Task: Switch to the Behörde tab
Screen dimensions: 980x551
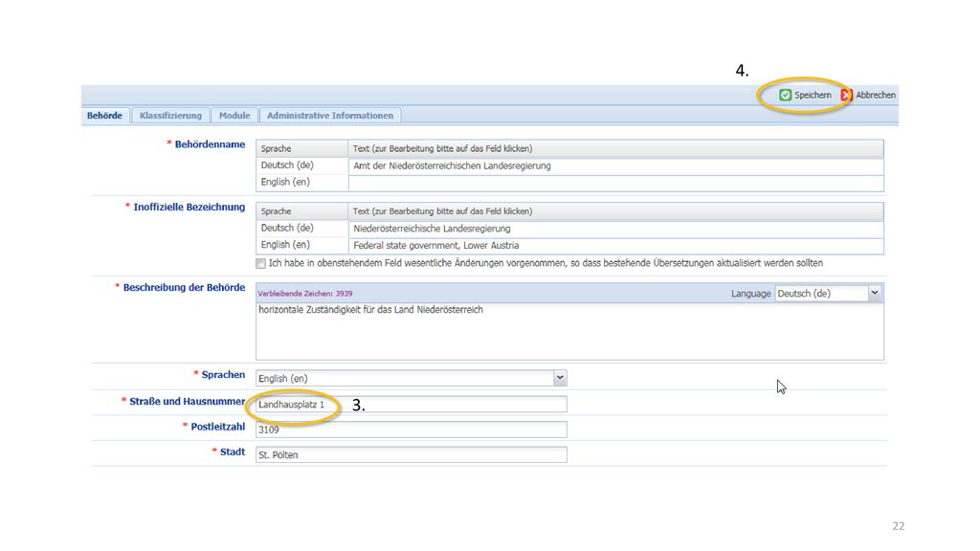Action: 105,116
